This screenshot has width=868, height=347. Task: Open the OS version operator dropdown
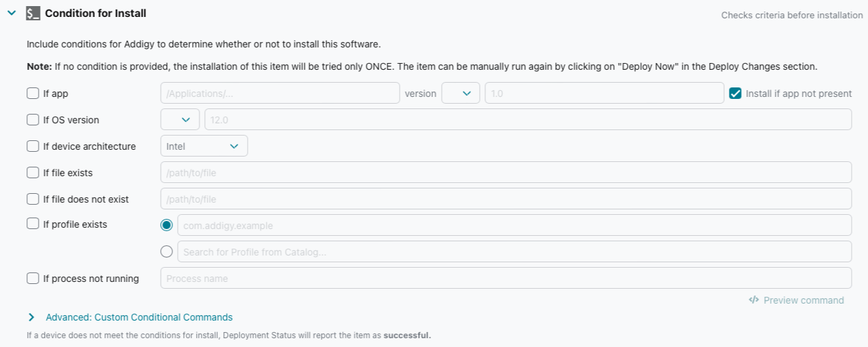tap(180, 120)
